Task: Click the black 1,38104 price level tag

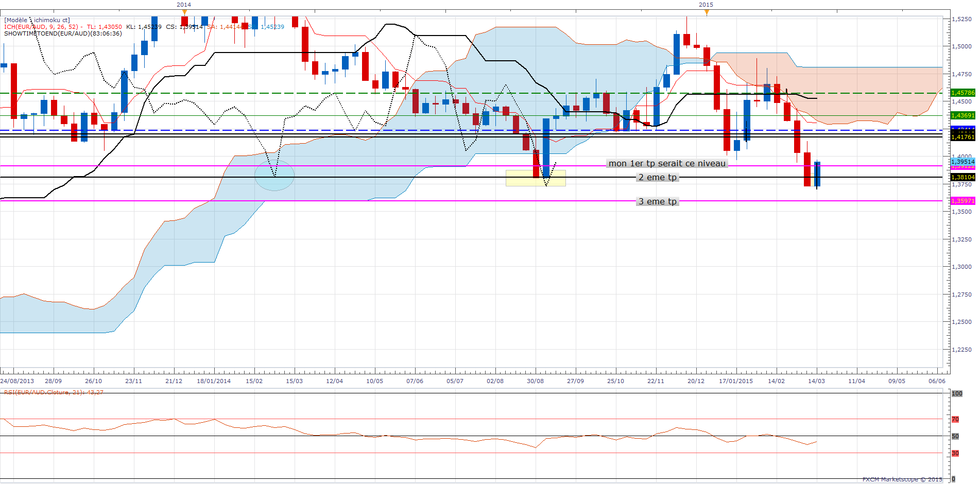Action: (962, 177)
